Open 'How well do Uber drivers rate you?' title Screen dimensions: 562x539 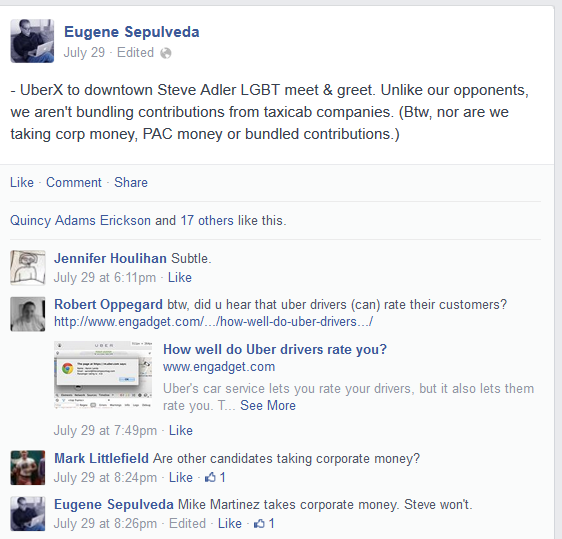275,349
